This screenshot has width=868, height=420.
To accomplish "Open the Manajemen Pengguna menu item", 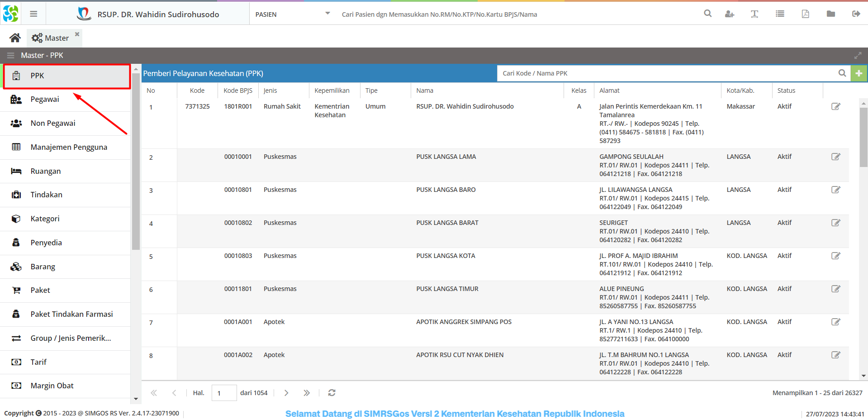I will pos(69,147).
